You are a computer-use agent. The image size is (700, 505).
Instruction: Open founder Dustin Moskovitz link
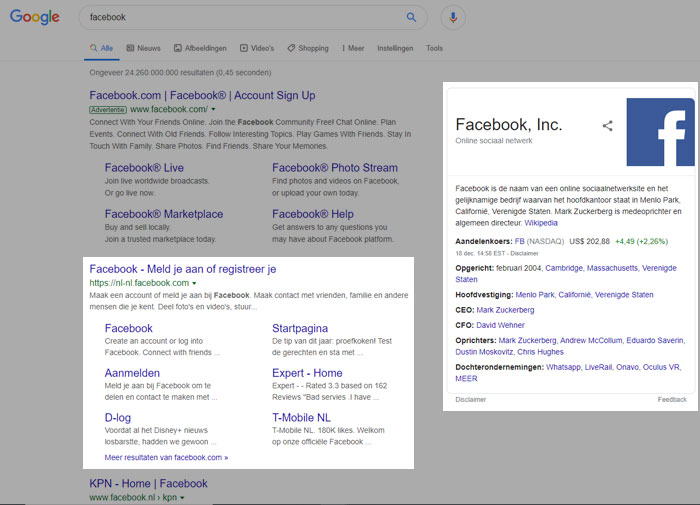(484, 352)
